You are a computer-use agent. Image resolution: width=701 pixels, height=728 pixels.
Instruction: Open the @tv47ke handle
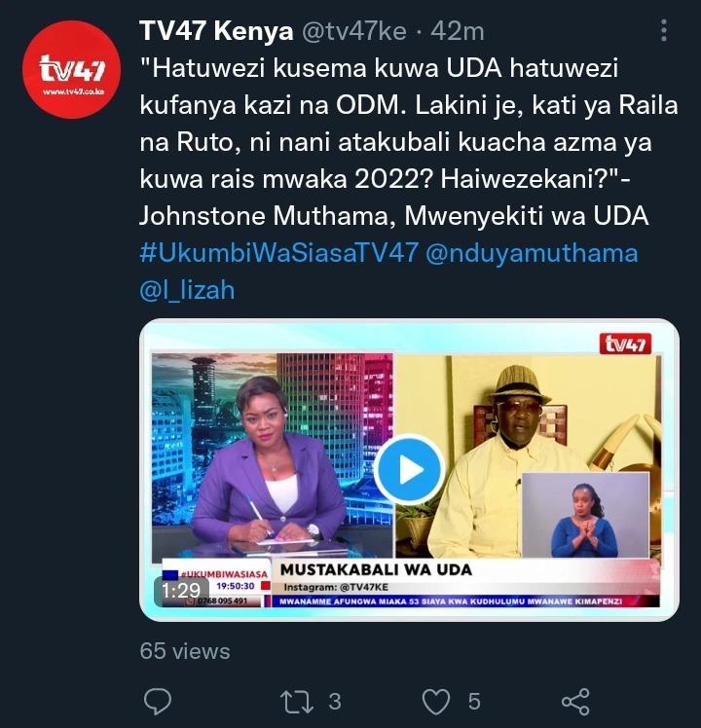354,31
